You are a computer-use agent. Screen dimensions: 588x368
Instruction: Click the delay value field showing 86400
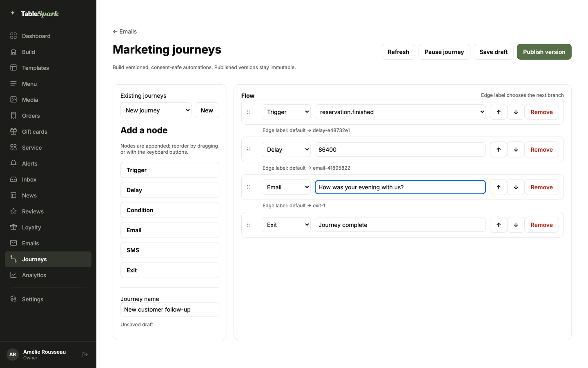pos(400,150)
